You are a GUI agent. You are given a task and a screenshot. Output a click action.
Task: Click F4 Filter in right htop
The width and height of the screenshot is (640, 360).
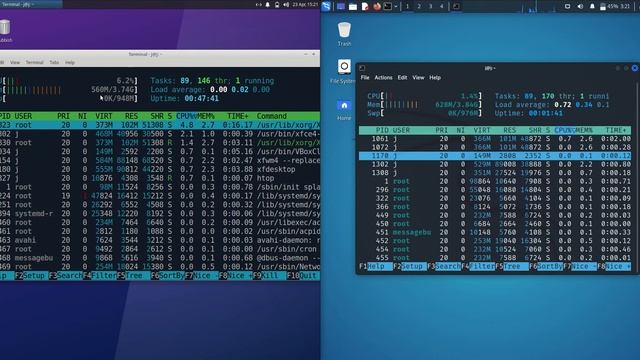478,267
